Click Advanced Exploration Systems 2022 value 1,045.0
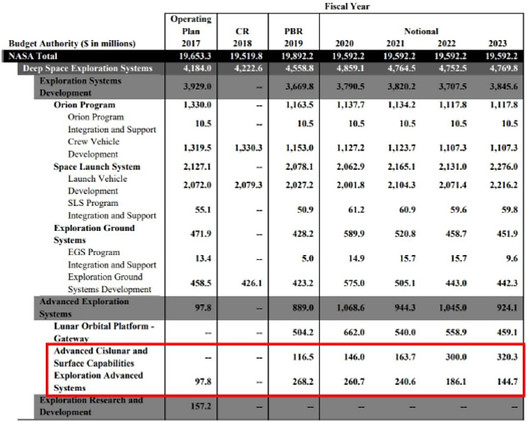Image resolution: width=527 pixels, height=422 pixels. point(453,308)
